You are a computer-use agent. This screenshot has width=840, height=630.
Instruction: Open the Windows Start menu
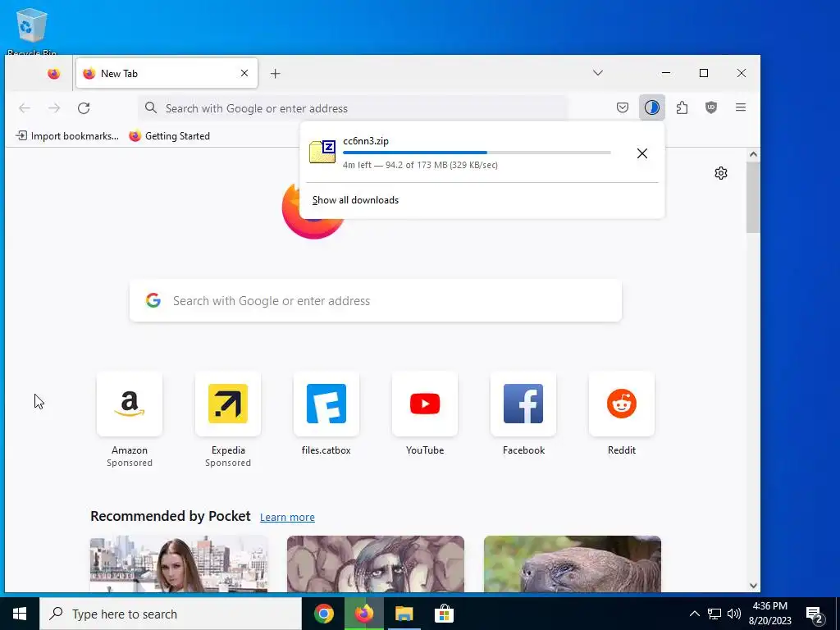click(20, 614)
